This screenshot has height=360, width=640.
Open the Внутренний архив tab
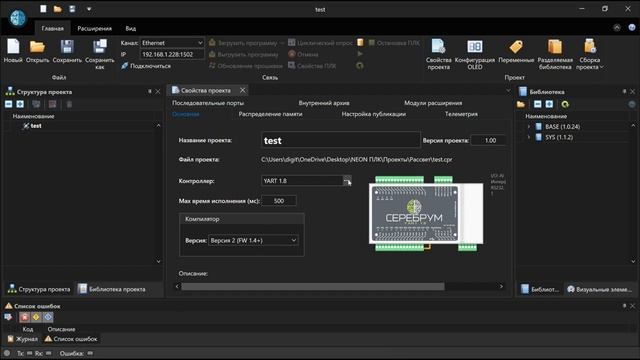[324, 103]
